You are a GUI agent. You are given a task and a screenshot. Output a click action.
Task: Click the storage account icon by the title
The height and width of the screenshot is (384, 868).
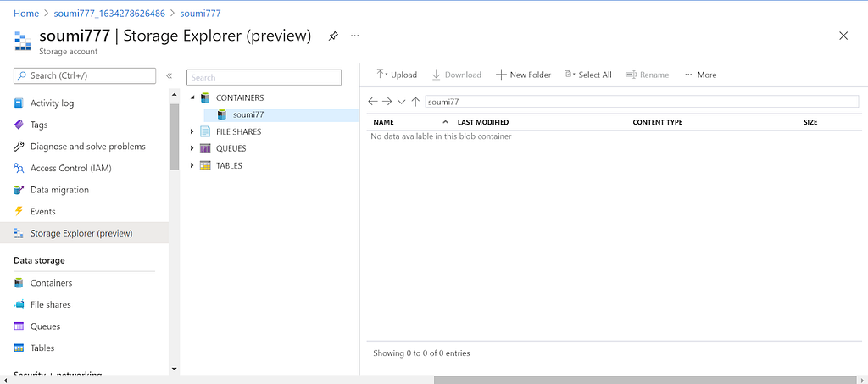[x=23, y=42]
